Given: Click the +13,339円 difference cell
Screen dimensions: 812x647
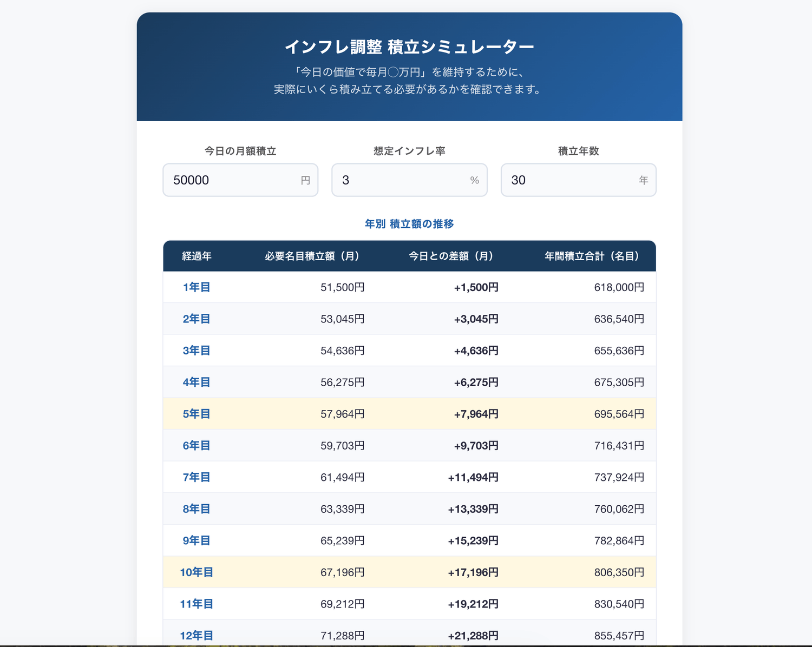Looking at the screenshot, I should [x=473, y=509].
